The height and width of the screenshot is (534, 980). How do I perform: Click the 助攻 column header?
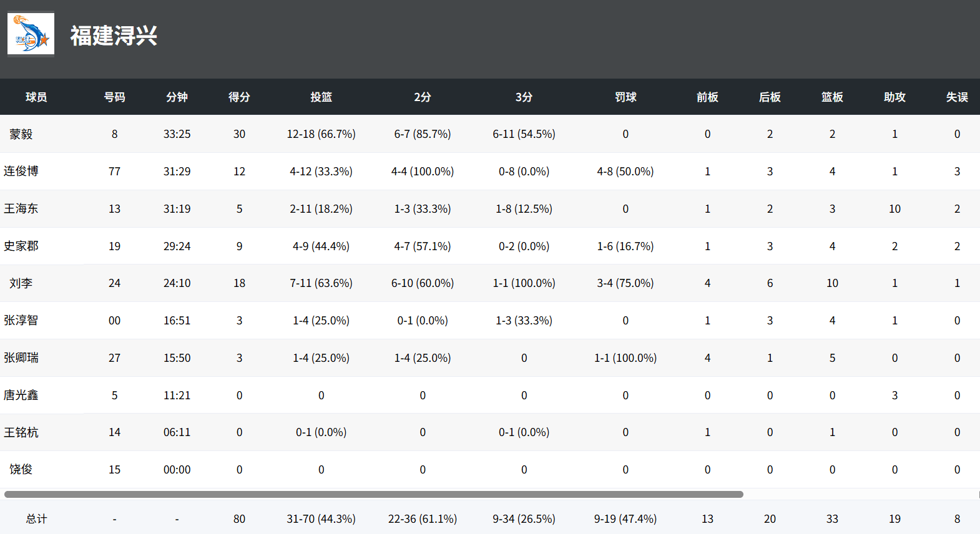pos(894,97)
